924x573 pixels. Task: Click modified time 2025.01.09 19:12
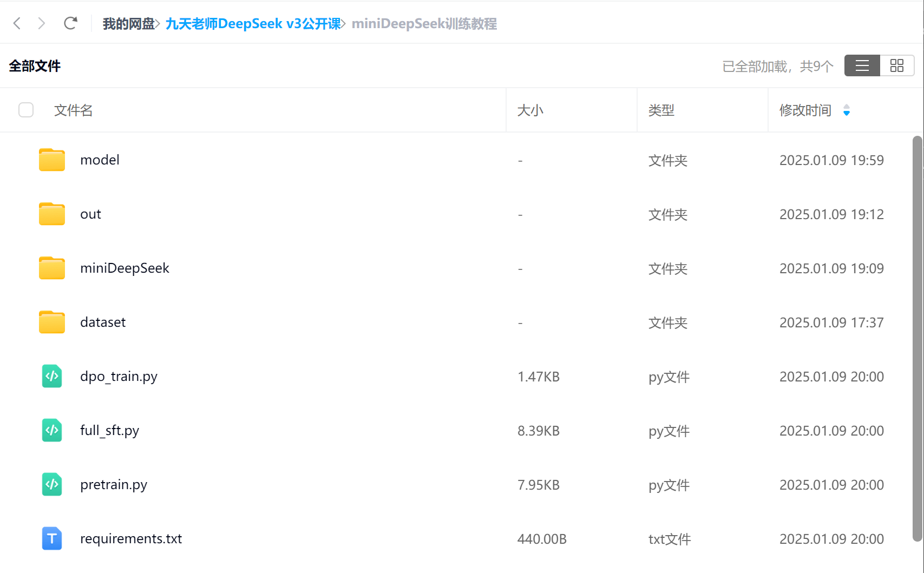(831, 214)
